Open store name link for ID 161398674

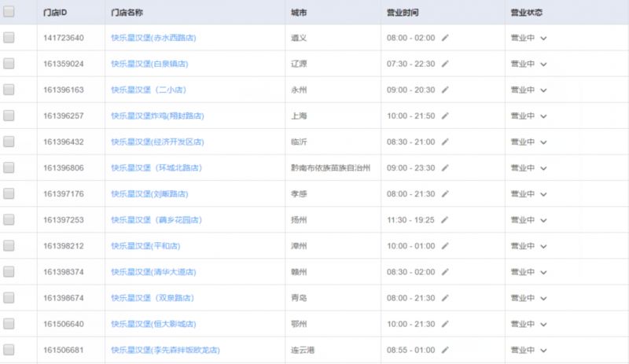(153, 298)
